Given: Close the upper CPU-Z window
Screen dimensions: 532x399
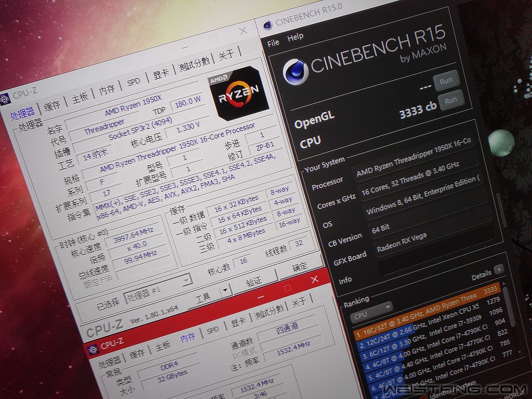Looking at the screenshot, I should (x=243, y=31).
